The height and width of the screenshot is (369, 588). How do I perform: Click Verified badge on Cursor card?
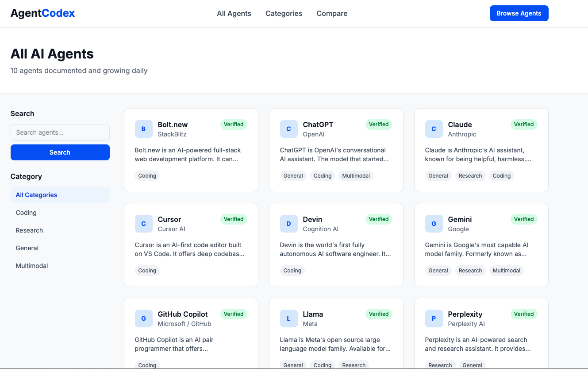234,219
